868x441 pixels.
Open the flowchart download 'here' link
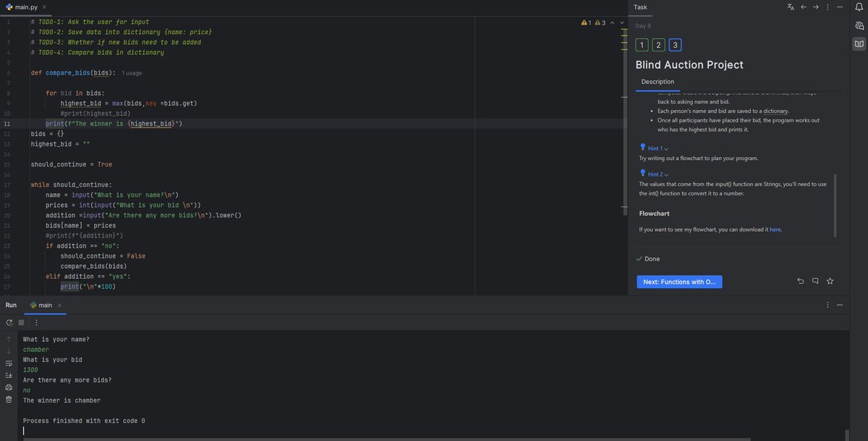tap(775, 230)
